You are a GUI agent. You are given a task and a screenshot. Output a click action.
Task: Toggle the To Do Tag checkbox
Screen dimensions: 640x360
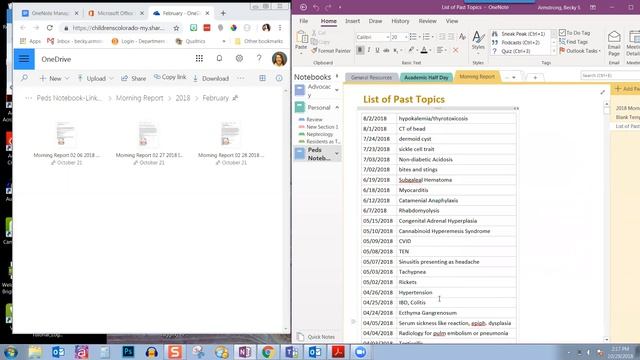coord(562,32)
